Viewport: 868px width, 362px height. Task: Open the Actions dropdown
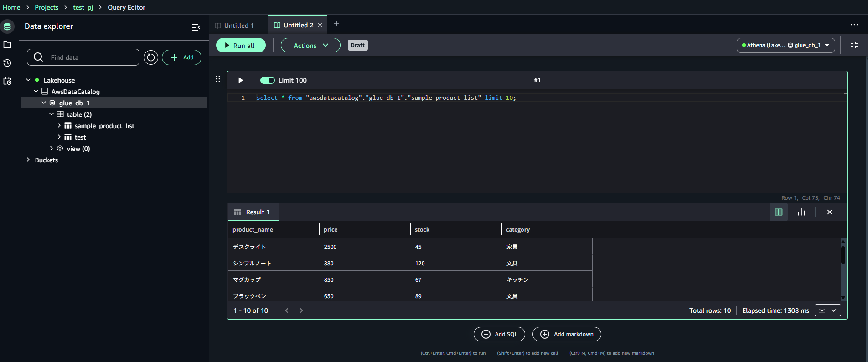(310, 45)
